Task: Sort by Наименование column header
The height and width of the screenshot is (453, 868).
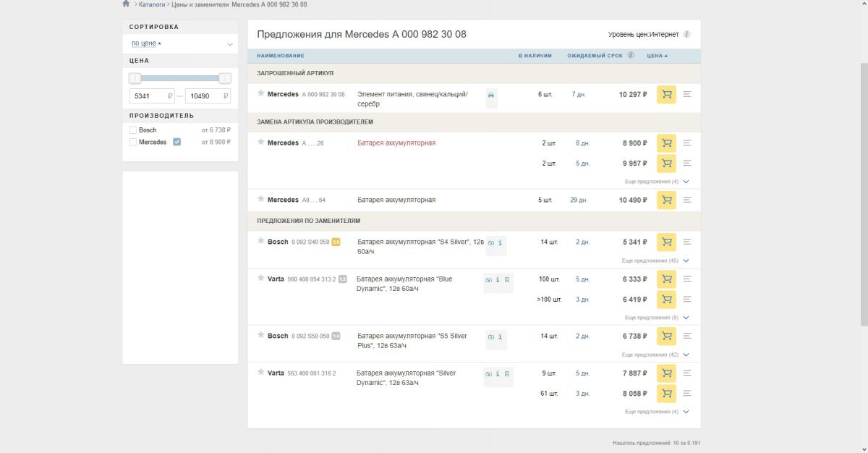Action: coord(281,56)
